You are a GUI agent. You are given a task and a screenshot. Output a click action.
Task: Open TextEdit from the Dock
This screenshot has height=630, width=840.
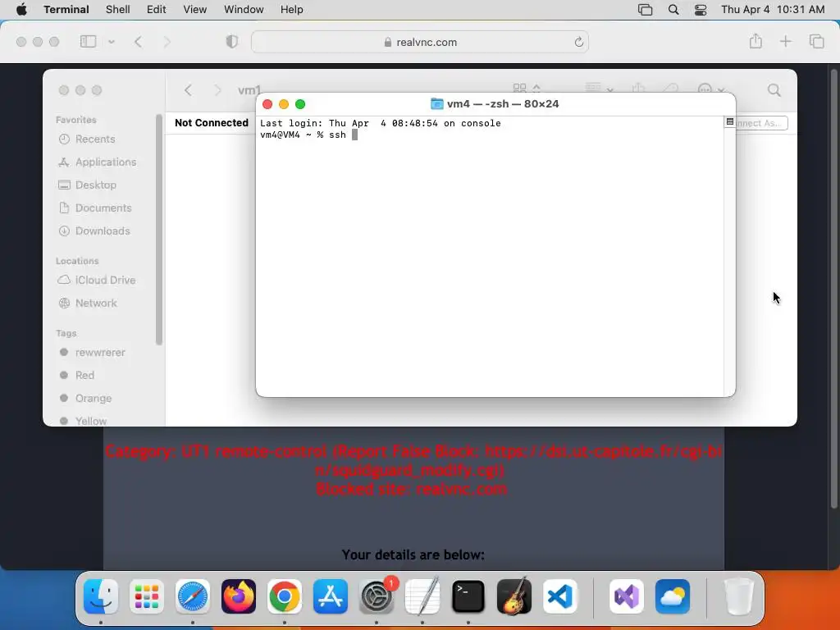(422, 596)
